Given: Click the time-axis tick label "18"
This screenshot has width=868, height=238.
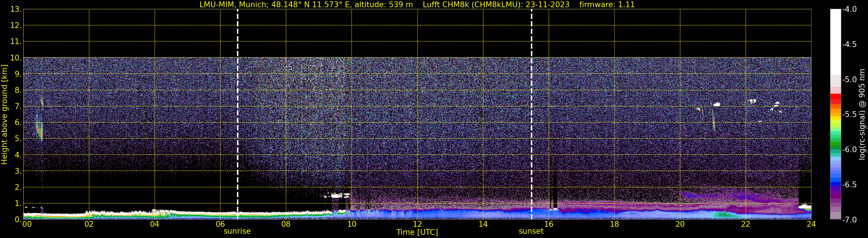Looking at the screenshot, I should pos(614,224).
